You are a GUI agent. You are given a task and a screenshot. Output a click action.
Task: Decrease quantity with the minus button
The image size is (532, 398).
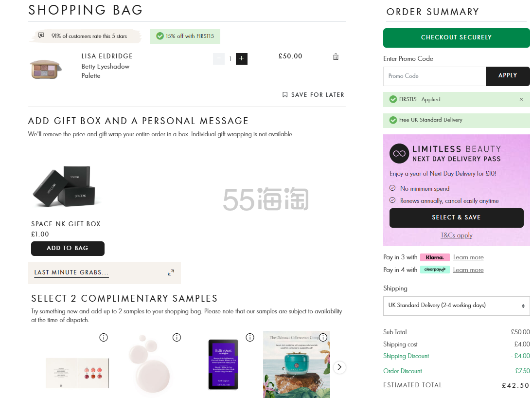[x=219, y=59]
